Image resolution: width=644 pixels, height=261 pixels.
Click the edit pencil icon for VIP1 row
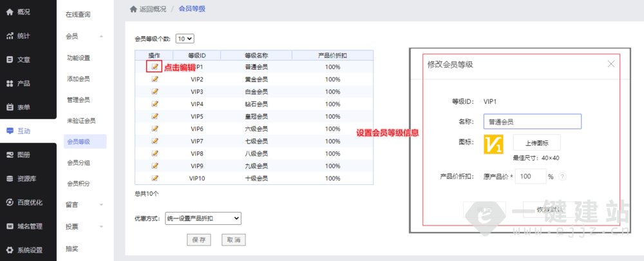tap(155, 67)
